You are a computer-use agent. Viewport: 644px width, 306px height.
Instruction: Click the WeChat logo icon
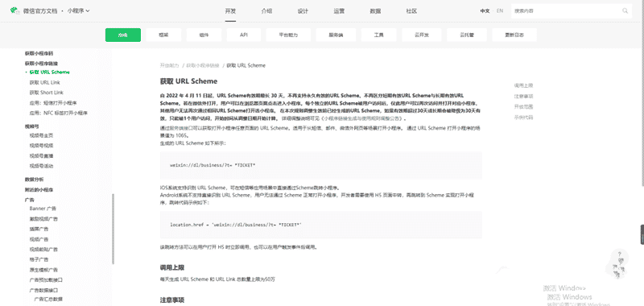pos(14,10)
